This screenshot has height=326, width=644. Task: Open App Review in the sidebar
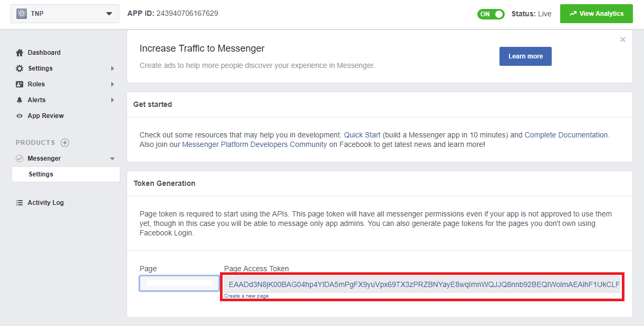pos(46,116)
